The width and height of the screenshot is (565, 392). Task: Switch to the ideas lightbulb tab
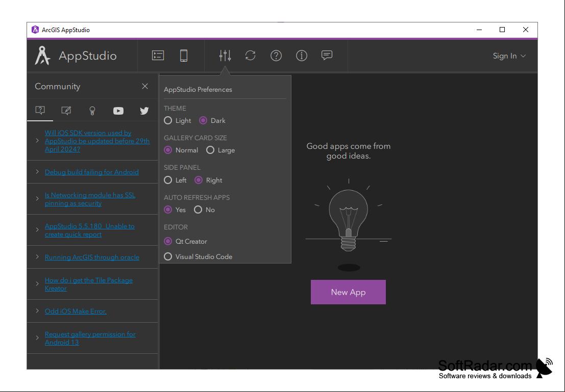(x=92, y=111)
